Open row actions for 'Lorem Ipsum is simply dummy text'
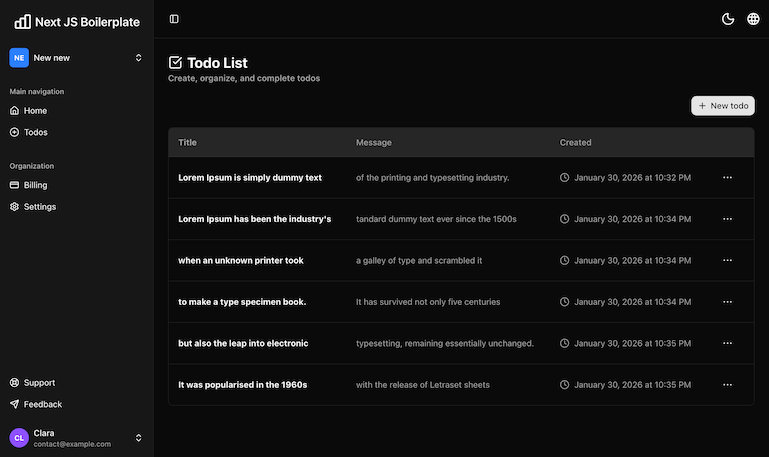769x457 pixels. 727,177
